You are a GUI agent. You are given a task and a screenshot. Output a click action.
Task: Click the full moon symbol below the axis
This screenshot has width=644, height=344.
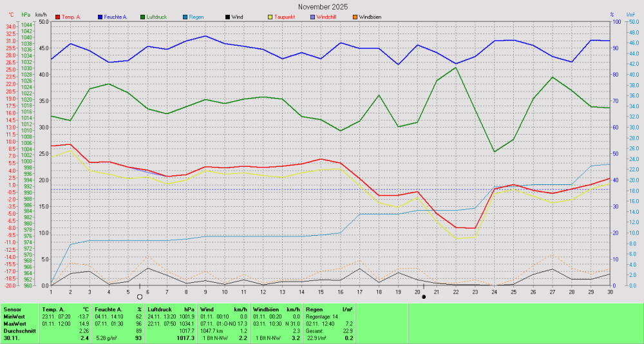(140, 296)
